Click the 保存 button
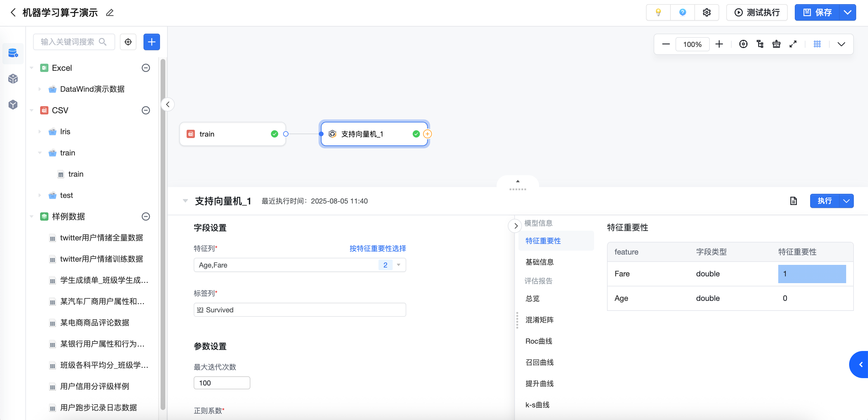 click(817, 12)
